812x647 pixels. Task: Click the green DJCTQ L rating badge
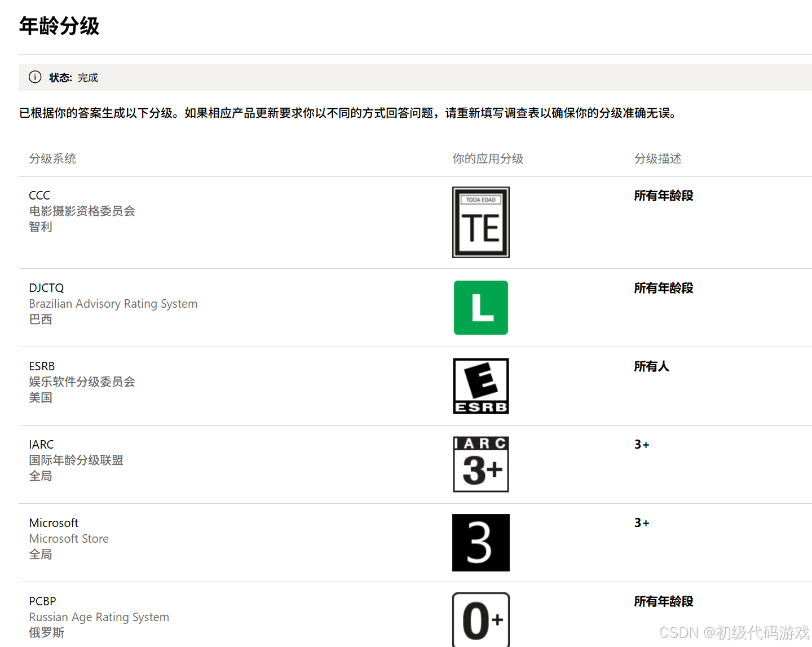tap(481, 308)
